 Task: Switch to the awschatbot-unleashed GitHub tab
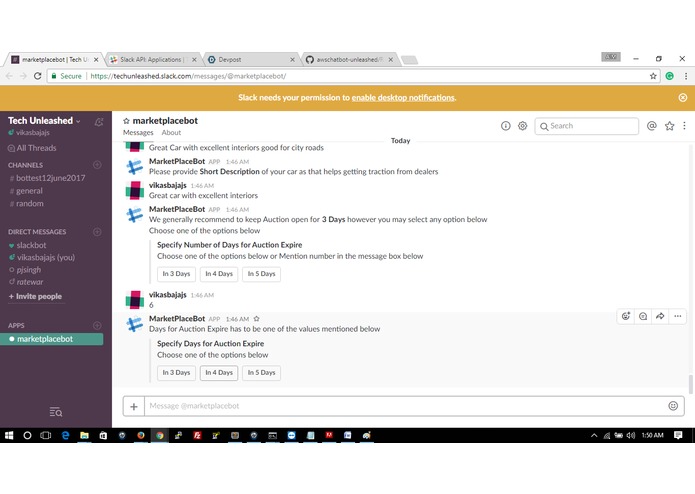[349, 59]
